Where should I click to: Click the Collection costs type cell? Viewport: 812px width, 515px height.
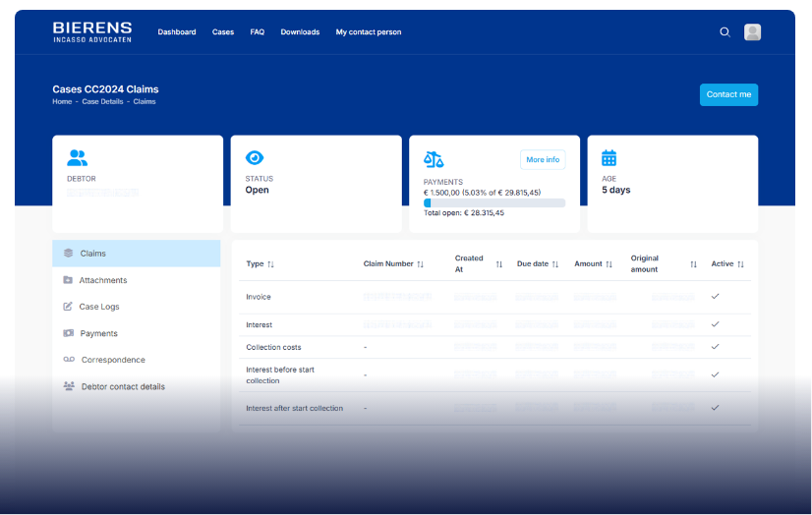coord(273,347)
